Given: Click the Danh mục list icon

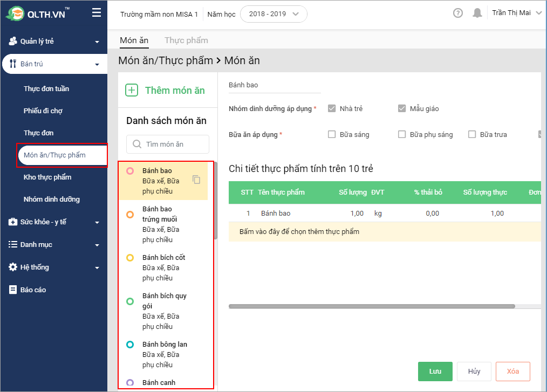Looking at the screenshot, I should (x=13, y=244).
